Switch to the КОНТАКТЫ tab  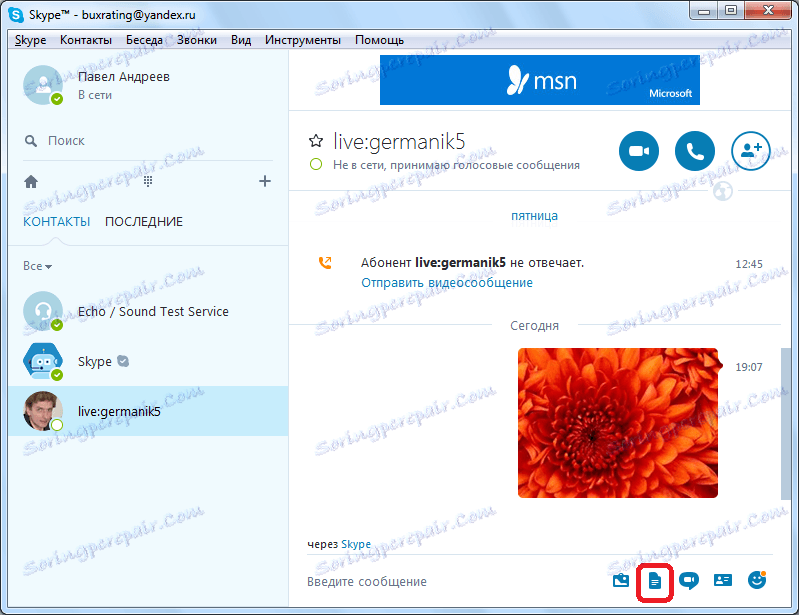click(57, 222)
